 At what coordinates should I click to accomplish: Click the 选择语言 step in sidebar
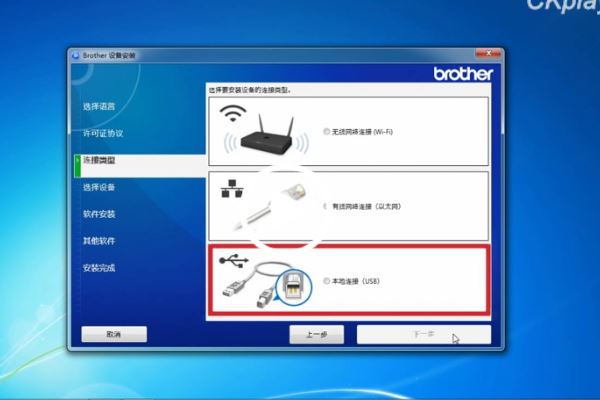click(x=99, y=106)
